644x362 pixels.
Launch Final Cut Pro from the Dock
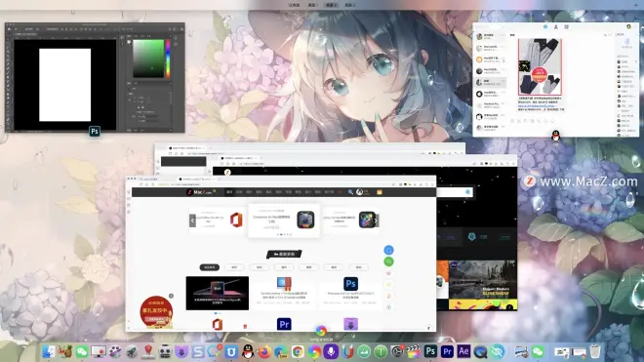tap(414, 351)
